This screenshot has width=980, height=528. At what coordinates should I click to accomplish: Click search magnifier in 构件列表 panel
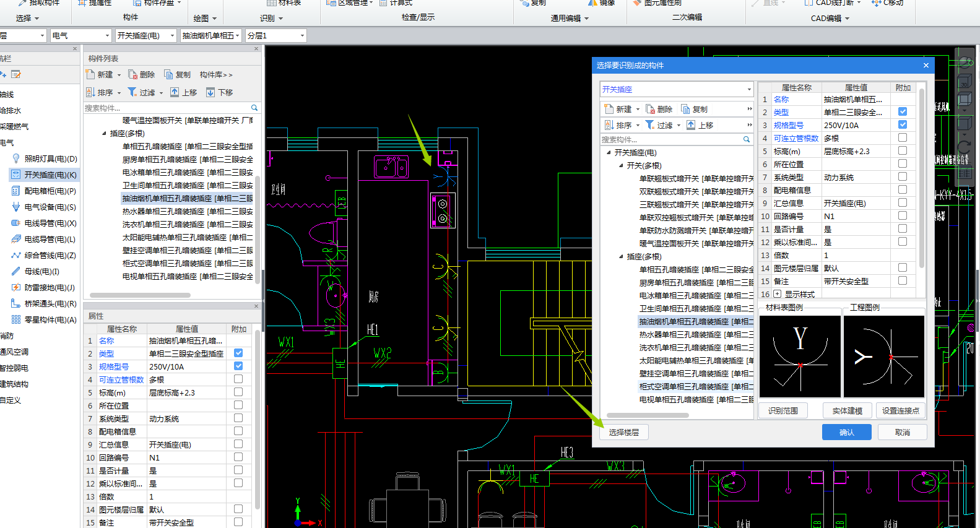pyautogui.click(x=254, y=108)
